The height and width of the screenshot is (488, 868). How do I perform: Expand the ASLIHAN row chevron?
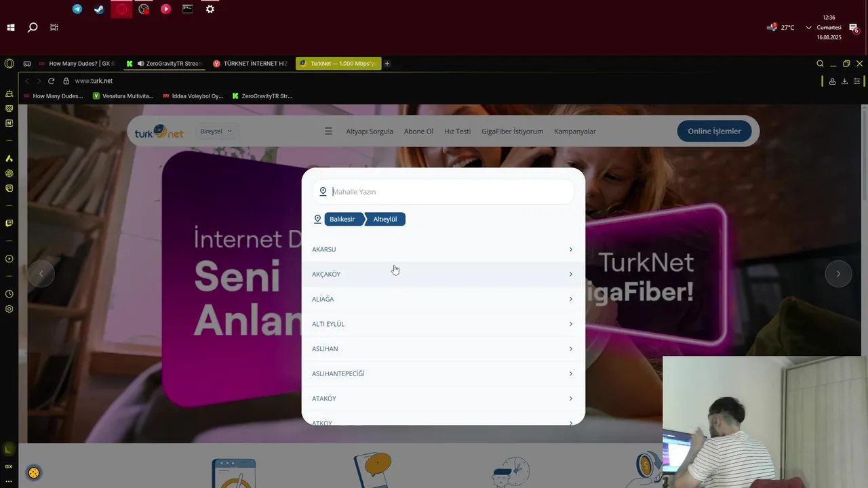coord(570,349)
